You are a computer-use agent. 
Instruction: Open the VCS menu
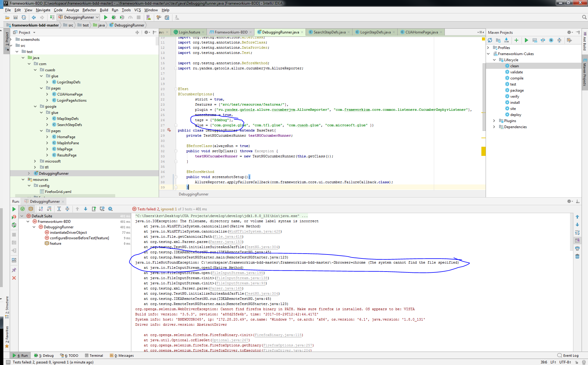click(x=137, y=10)
